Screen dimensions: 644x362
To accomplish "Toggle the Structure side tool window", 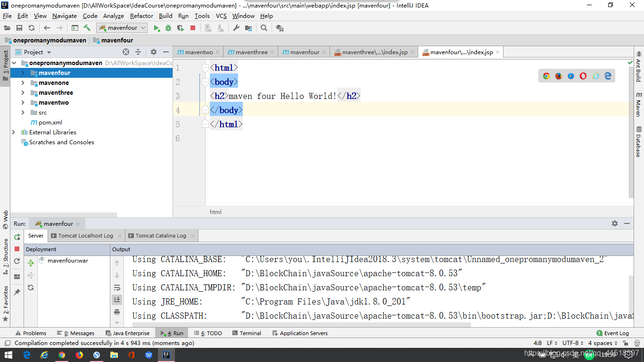I will click(5, 256).
